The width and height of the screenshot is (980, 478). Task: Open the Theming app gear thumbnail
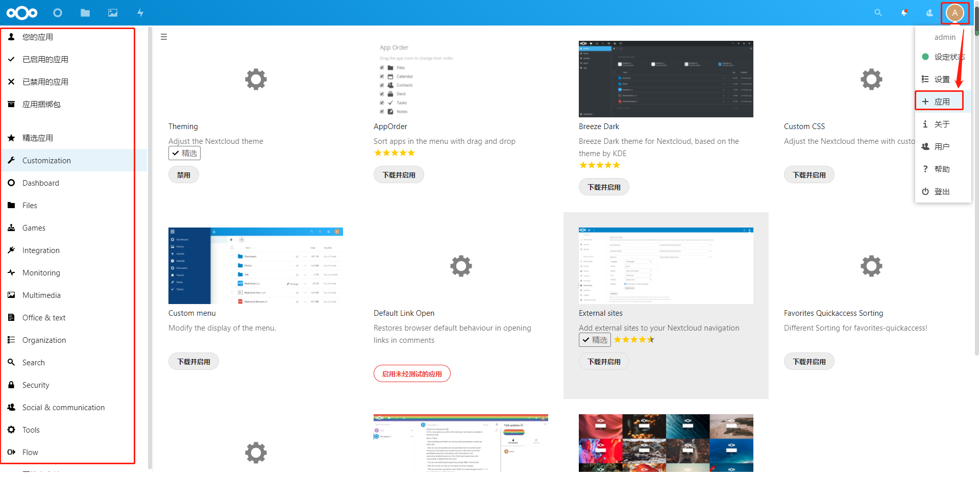[256, 79]
